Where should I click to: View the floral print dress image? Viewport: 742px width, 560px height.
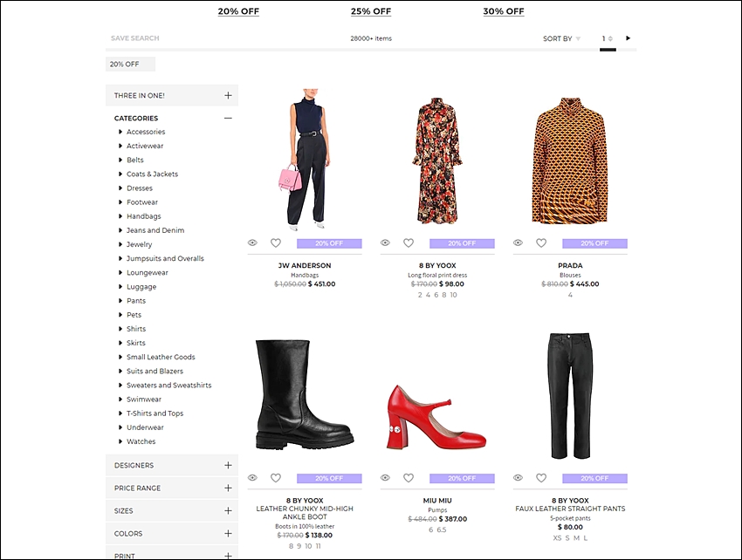437,160
